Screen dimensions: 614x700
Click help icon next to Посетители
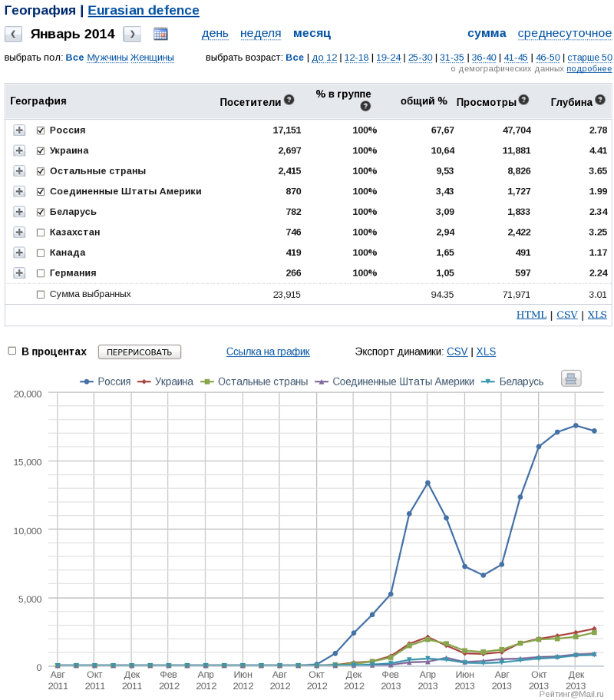click(x=289, y=100)
